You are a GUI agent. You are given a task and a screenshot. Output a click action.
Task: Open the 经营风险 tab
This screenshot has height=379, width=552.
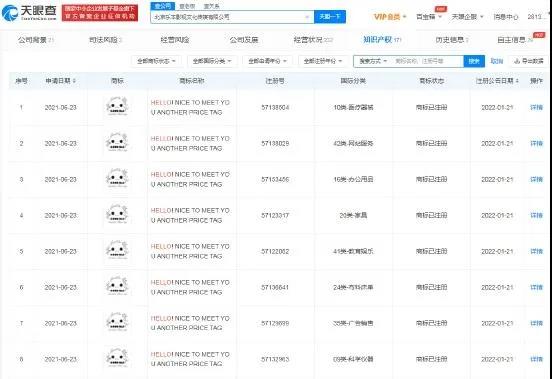[x=175, y=40]
